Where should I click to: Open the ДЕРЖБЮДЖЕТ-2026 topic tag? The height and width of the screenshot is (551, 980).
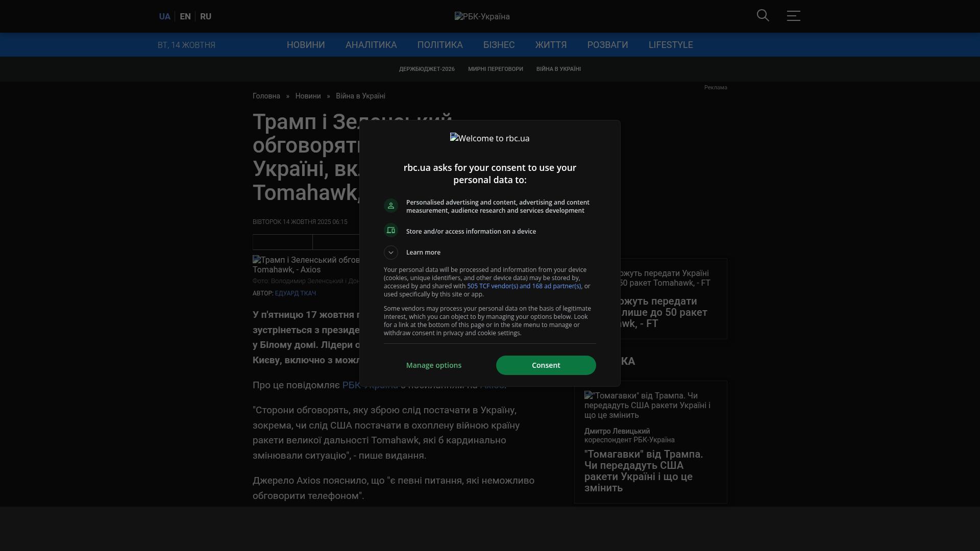click(x=427, y=69)
